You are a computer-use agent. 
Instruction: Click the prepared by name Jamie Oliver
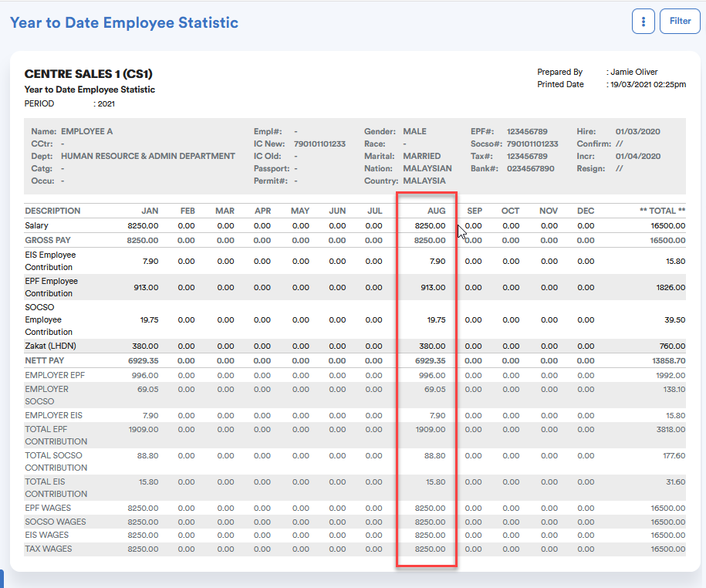(634, 72)
